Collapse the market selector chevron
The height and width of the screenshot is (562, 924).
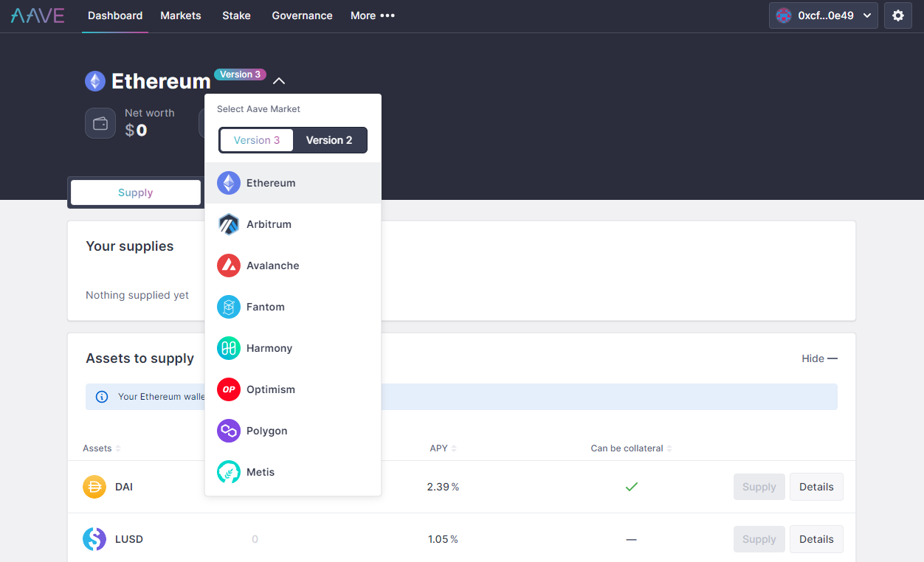coord(279,81)
